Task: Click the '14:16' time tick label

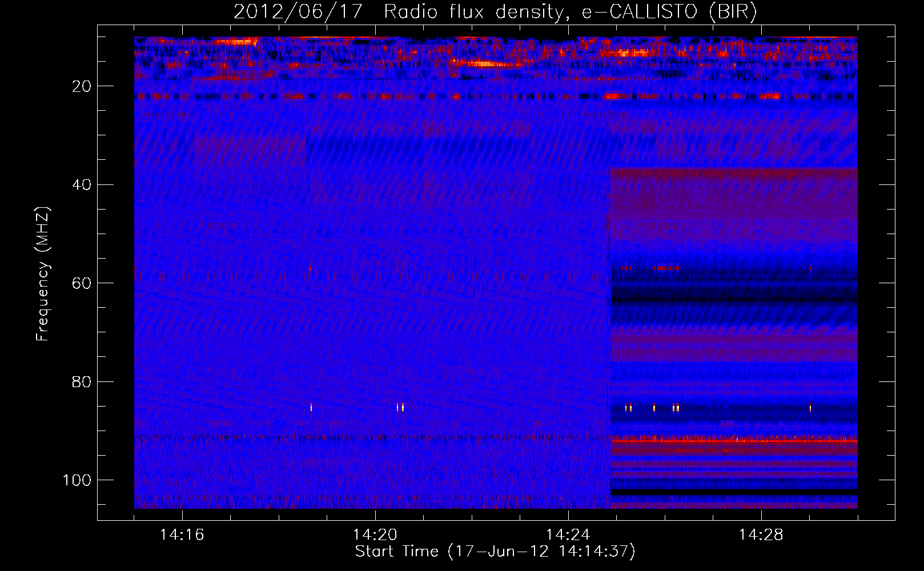Action: click(x=182, y=535)
